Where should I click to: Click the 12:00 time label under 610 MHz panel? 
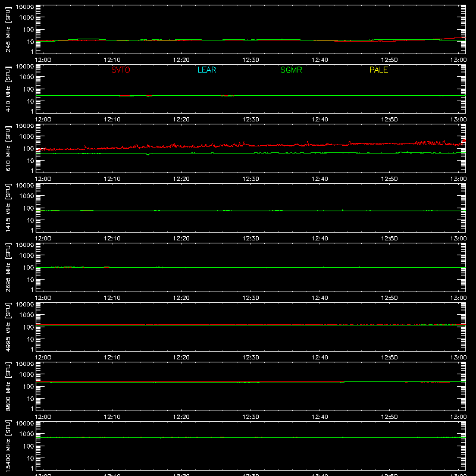pyautogui.click(x=43, y=179)
